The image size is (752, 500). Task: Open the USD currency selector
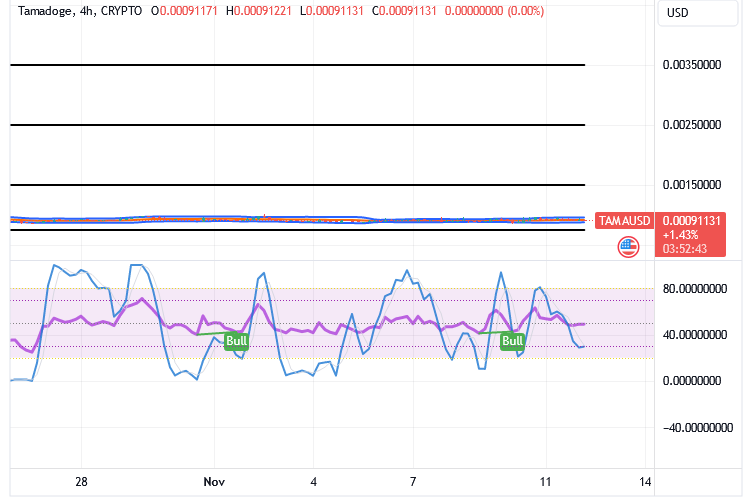(697, 13)
